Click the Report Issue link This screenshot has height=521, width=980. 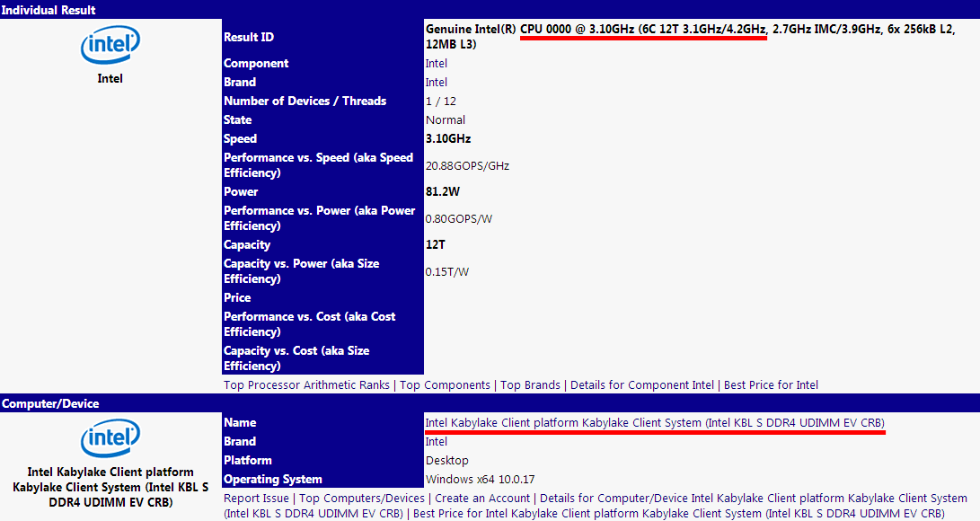pyautogui.click(x=256, y=499)
